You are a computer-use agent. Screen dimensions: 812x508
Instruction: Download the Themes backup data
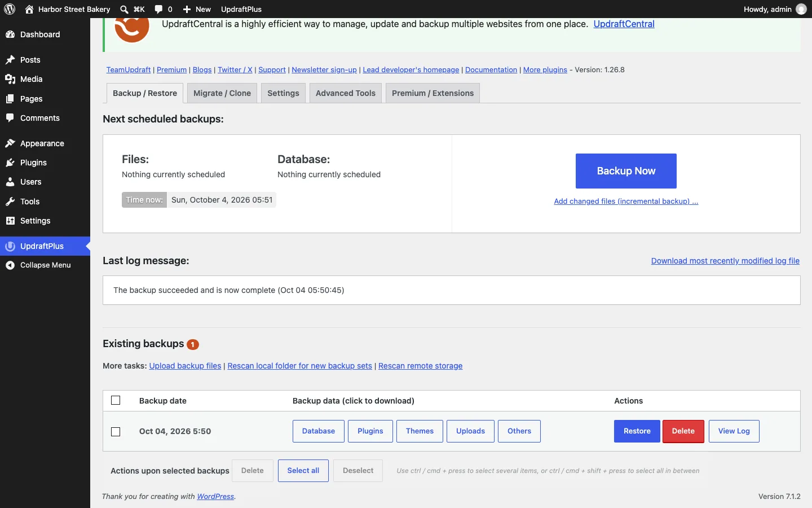pos(420,431)
